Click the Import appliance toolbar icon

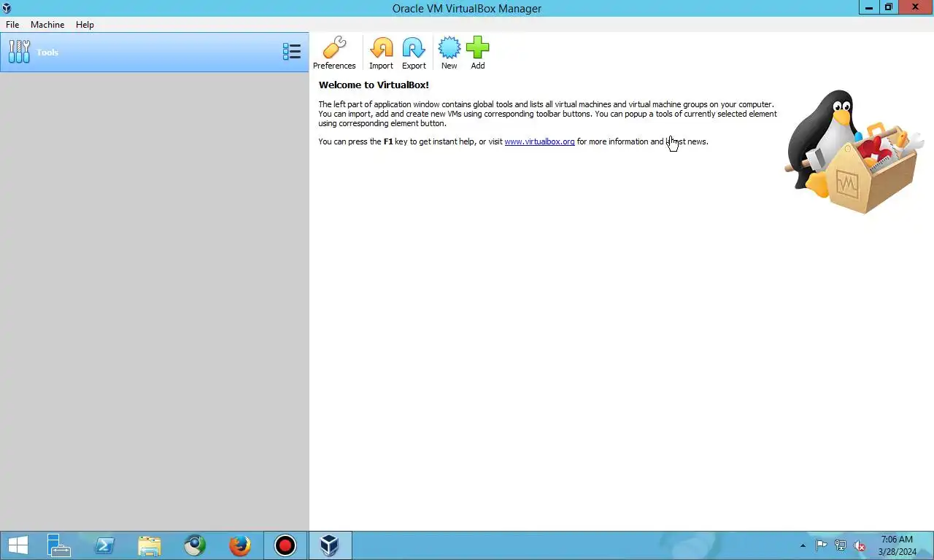coord(381,53)
